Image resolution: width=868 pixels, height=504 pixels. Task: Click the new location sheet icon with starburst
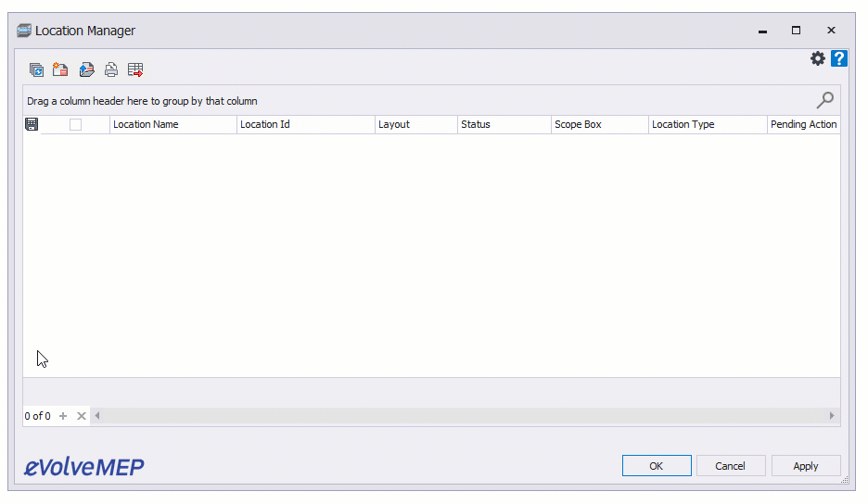(x=60, y=69)
